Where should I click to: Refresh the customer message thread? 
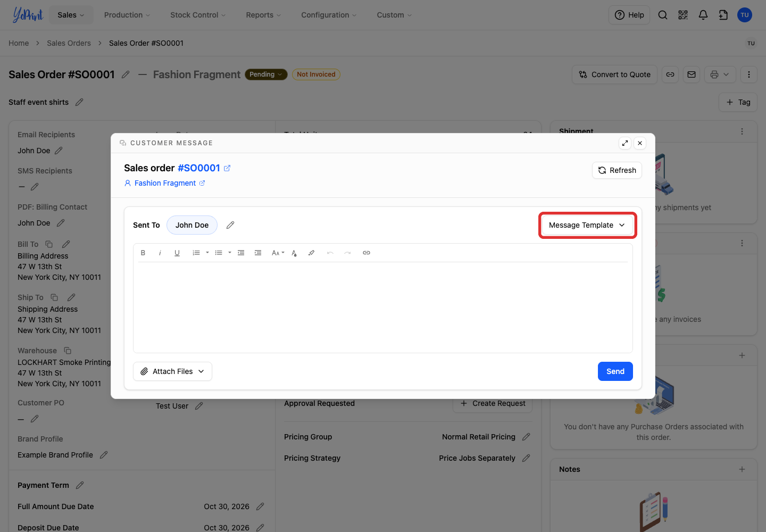[617, 170]
